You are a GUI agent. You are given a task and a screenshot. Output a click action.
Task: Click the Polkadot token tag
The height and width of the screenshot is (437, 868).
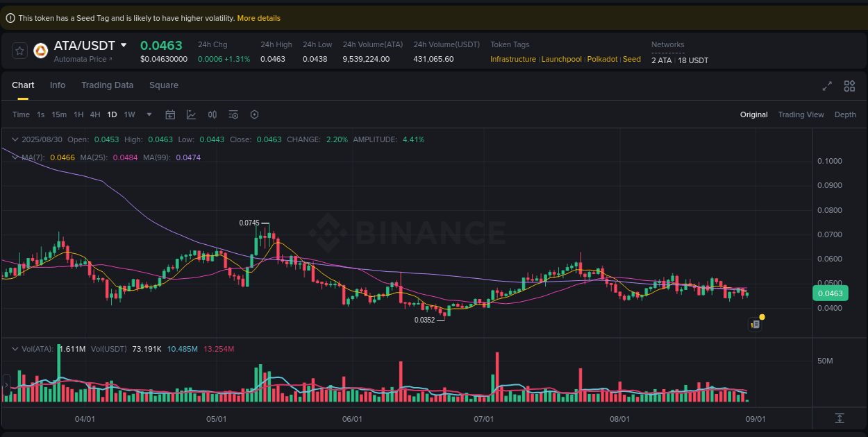[602, 59]
